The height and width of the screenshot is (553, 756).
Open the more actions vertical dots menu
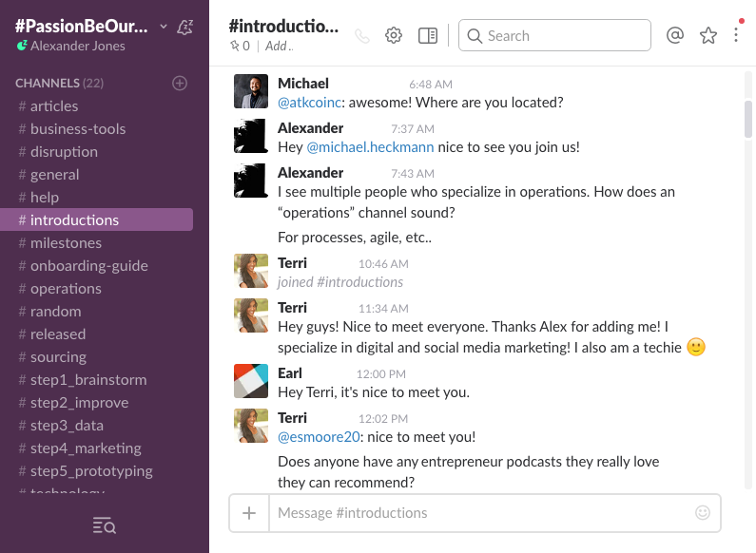pyautogui.click(x=736, y=36)
